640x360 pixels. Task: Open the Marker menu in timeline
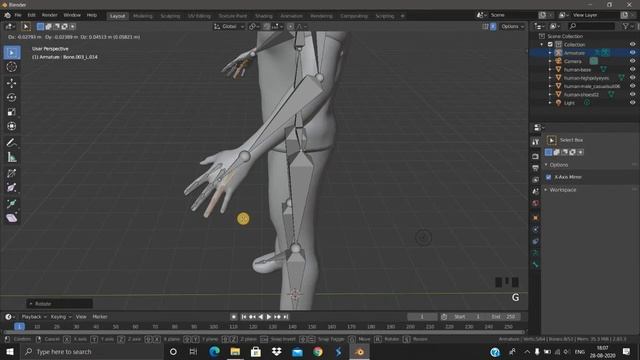point(100,317)
